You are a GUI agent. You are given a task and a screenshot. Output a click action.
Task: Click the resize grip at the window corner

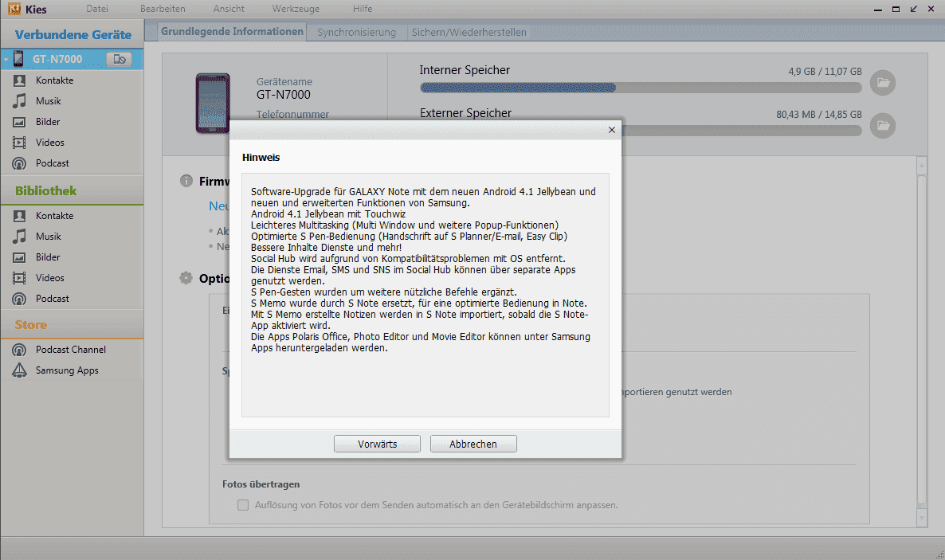click(x=939, y=554)
